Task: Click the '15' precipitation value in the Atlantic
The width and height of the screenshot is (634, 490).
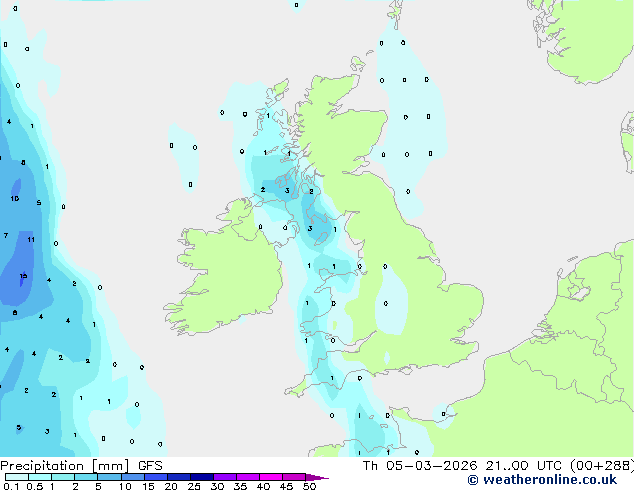Action: (23, 276)
